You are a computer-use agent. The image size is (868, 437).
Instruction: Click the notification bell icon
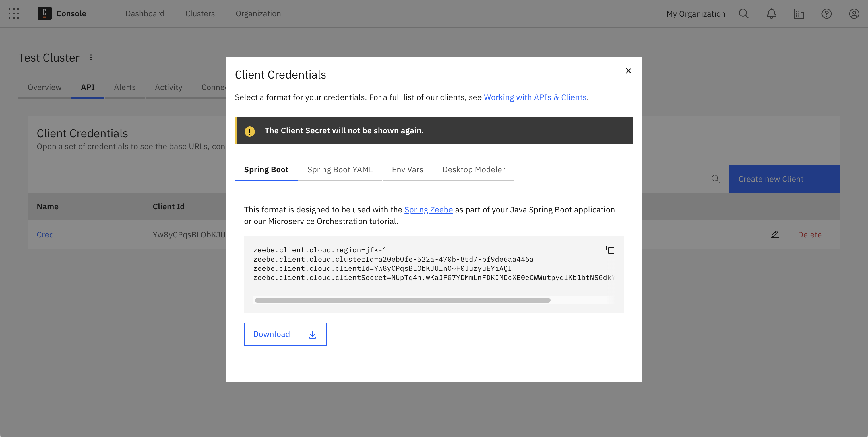[x=770, y=13]
